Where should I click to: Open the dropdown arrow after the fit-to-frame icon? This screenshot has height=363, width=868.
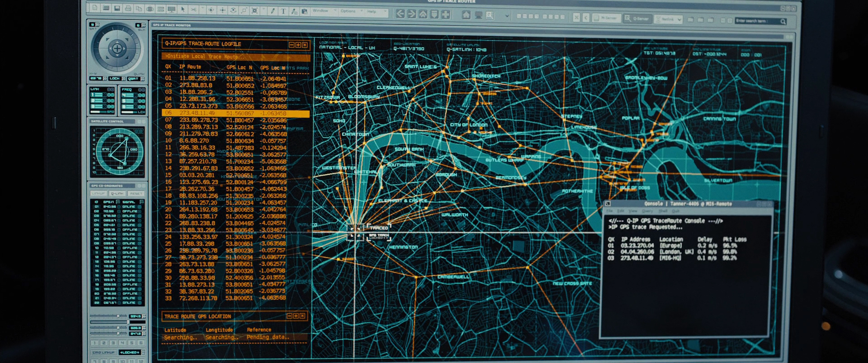pyautogui.click(x=264, y=9)
